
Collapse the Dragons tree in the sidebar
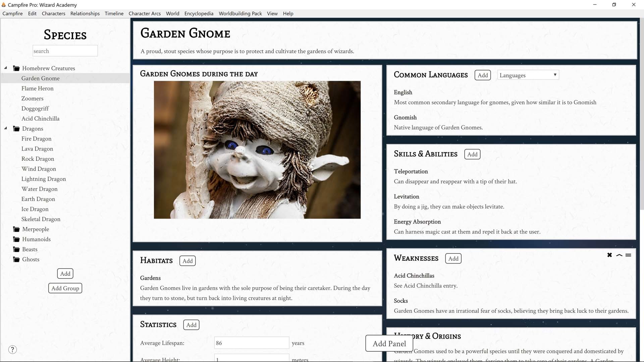(x=5, y=128)
